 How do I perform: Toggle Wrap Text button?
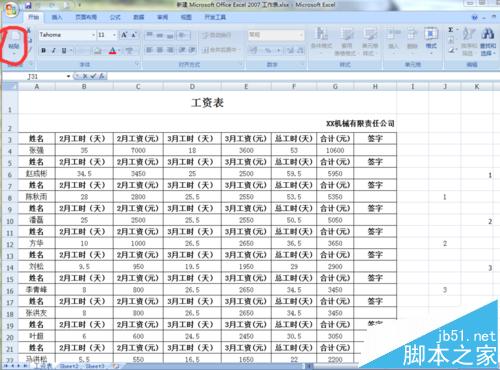tap(217, 35)
